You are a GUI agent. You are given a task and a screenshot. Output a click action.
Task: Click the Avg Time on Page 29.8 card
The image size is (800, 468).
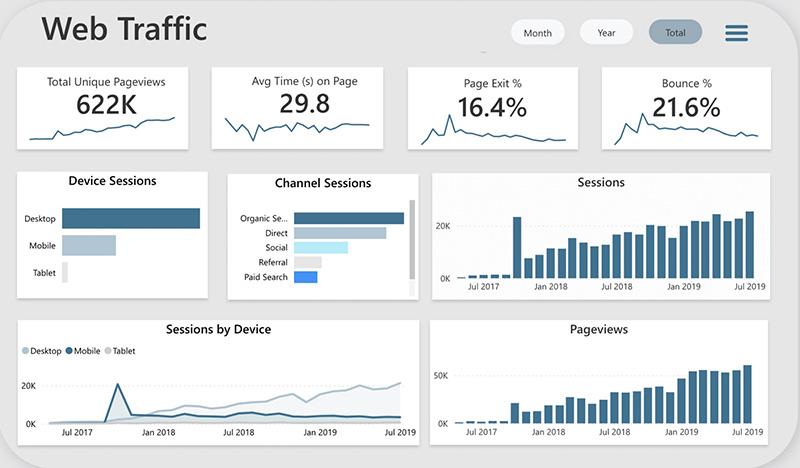click(297, 108)
